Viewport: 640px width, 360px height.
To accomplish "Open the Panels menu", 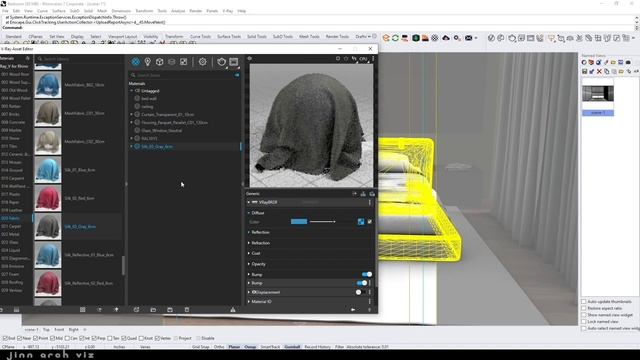I will (x=212, y=11).
